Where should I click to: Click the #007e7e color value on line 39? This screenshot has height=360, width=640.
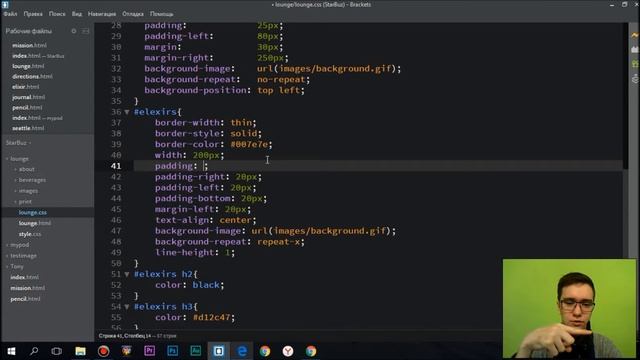point(249,144)
